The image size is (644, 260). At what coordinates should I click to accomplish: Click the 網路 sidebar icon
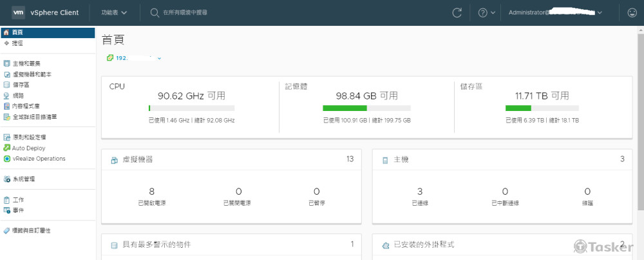point(6,95)
